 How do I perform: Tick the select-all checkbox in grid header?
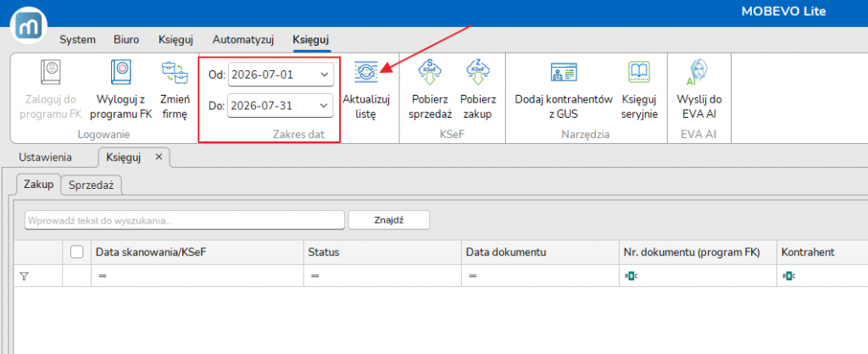77,252
